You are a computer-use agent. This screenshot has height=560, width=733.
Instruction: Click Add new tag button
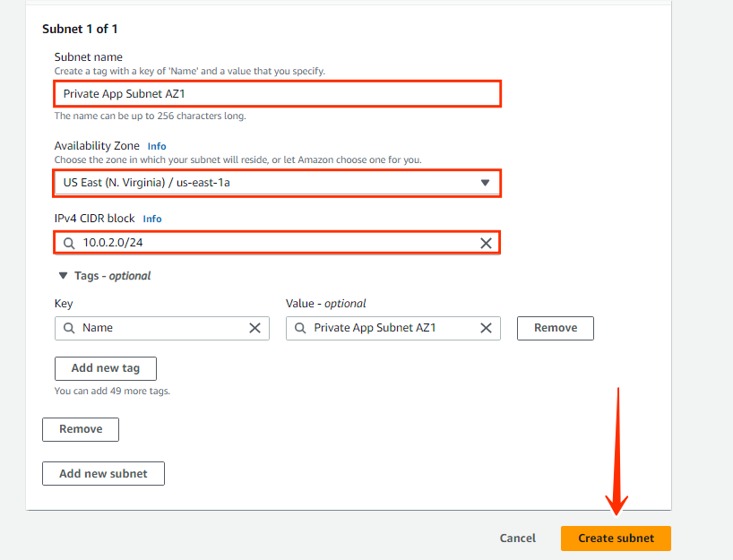(106, 368)
